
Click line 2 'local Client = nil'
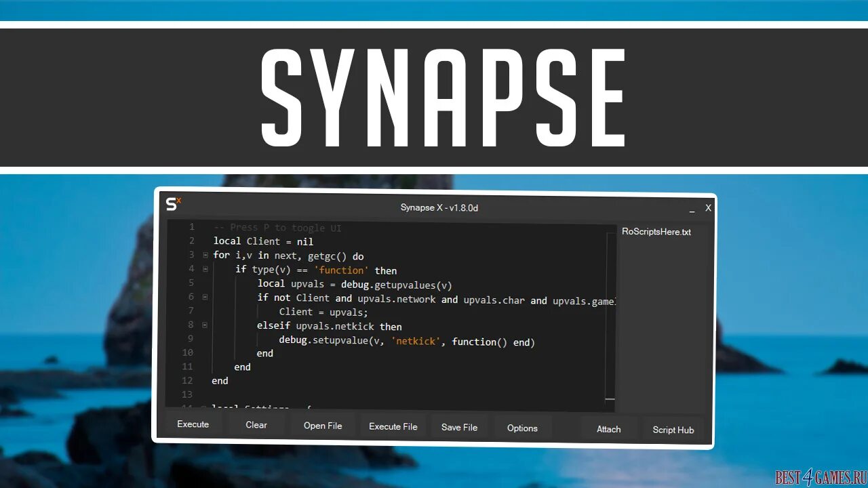pyautogui.click(x=263, y=241)
